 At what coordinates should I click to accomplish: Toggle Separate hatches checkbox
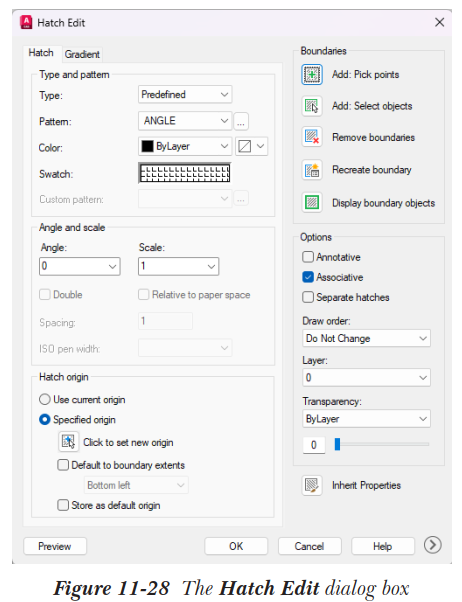point(308,297)
